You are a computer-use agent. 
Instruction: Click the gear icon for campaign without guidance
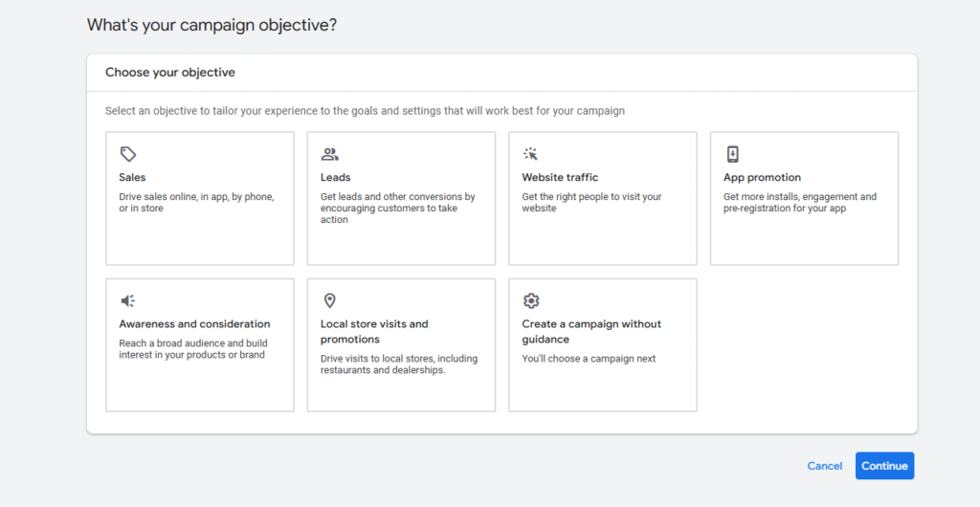point(530,301)
